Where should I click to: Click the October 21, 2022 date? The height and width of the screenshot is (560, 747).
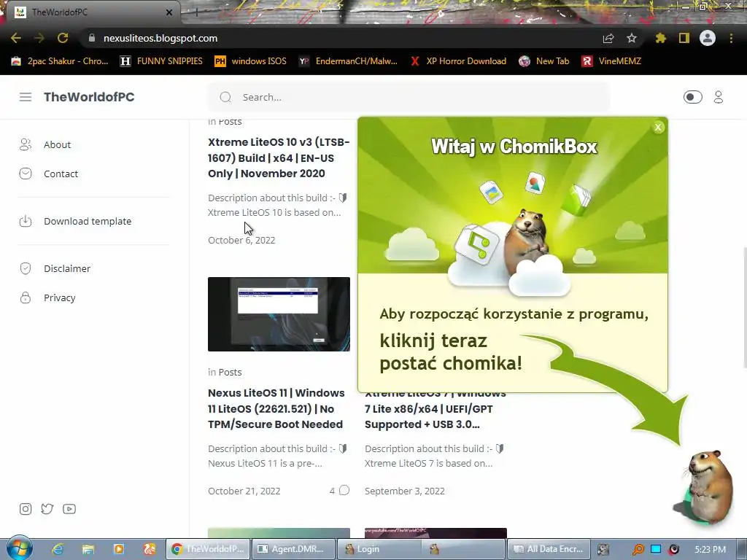(244, 491)
